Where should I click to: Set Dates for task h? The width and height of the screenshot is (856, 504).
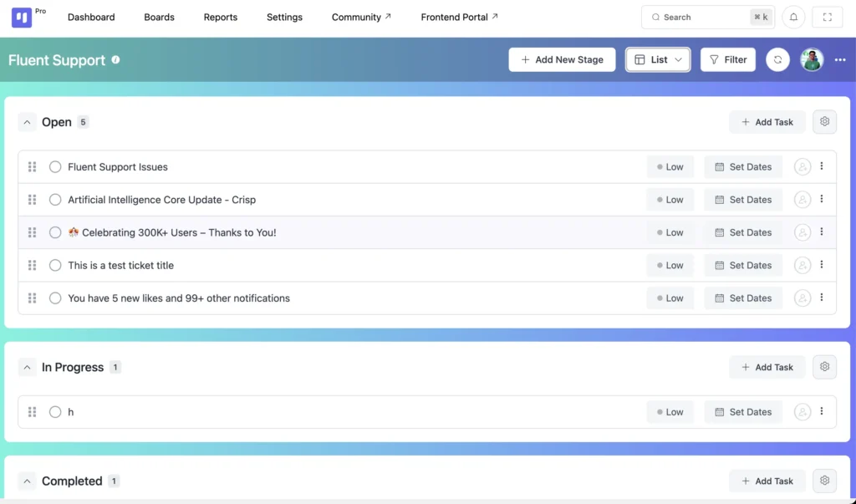pos(743,412)
